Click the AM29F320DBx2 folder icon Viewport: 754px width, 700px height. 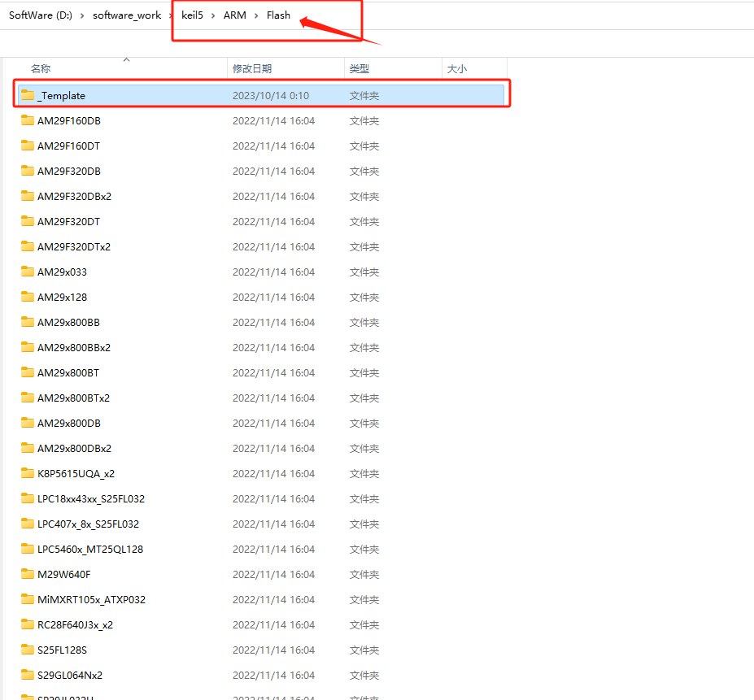[28, 196]
